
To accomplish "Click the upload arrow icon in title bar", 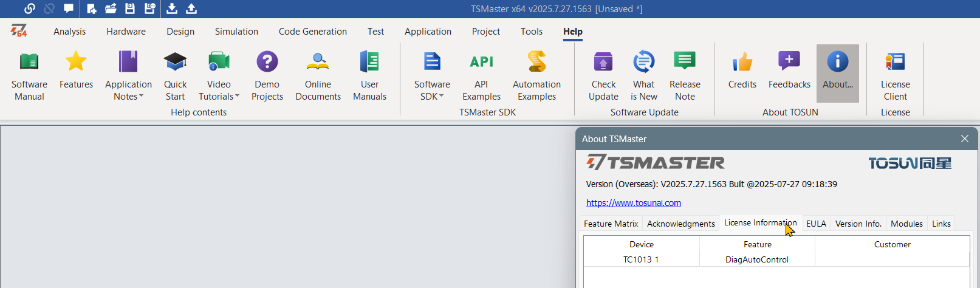I will pyautogui.click(x=191, y=9).
